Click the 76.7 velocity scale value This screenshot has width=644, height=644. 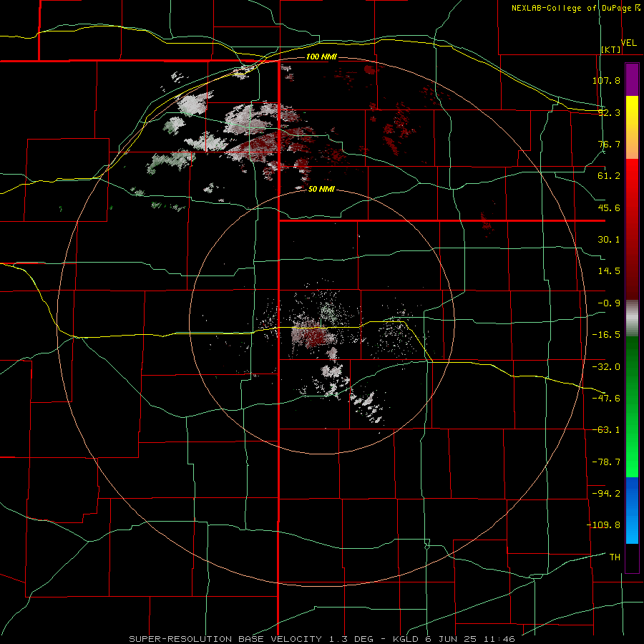pos(609,144)
